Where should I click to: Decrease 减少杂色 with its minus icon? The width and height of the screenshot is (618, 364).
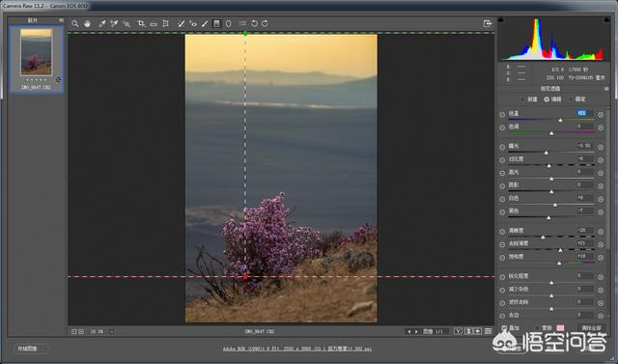point(502,290)
